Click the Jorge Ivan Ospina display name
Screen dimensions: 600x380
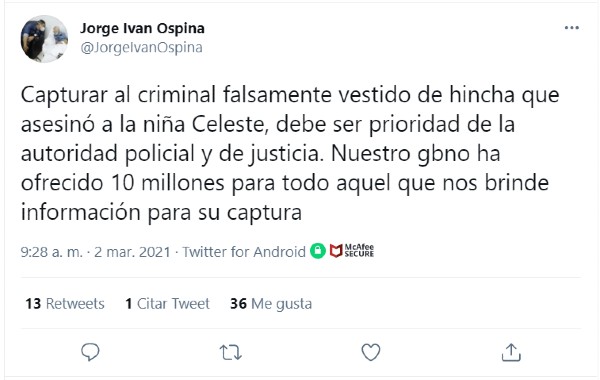coord(142,28)
